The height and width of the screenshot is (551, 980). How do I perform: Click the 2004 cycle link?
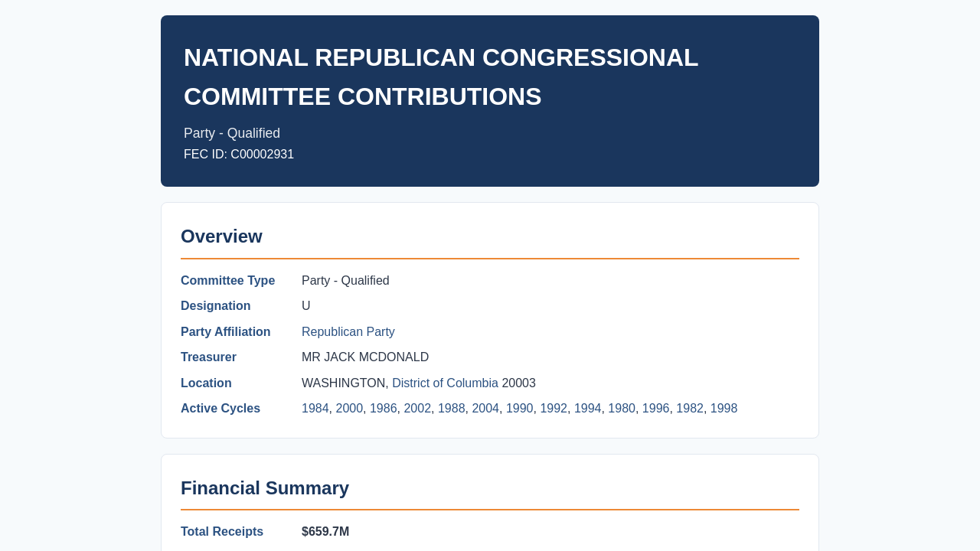pos(485,409)
